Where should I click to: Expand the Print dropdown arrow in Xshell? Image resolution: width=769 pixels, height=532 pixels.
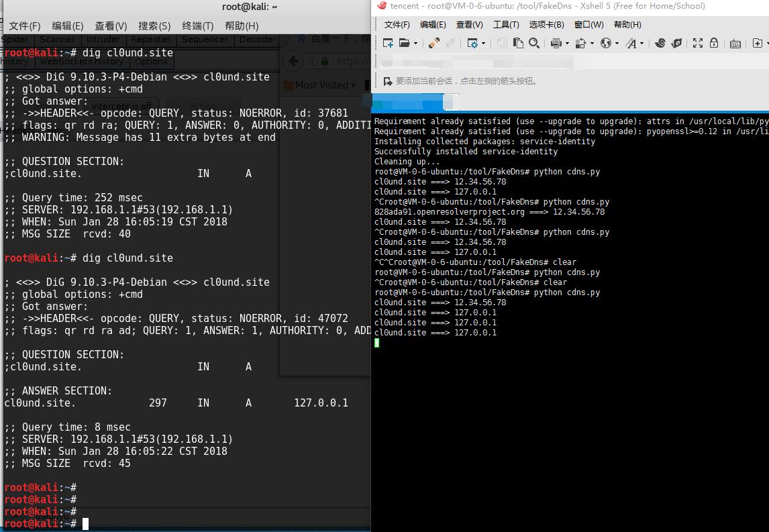(568, 43)
